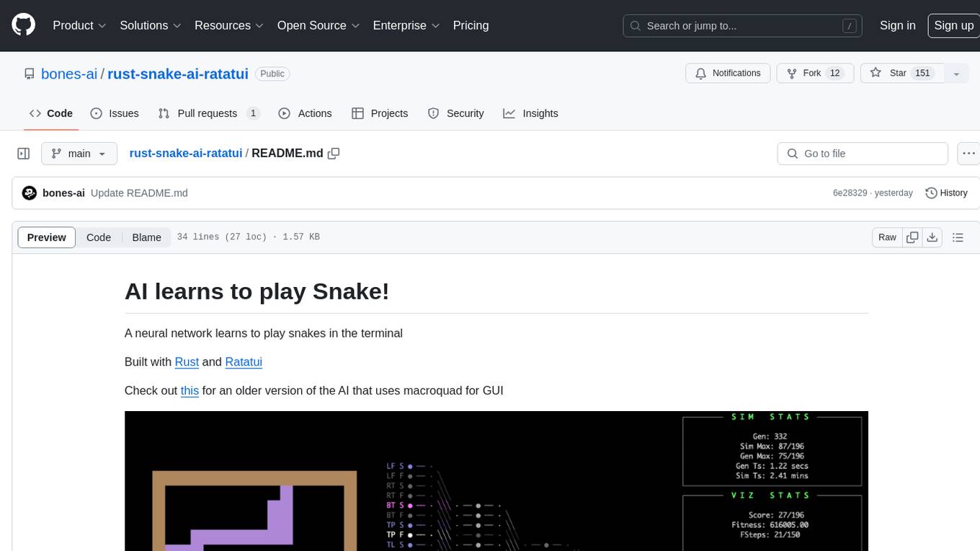Click the pull requests counter badge 1
Viewport: 980px width, 551px height.
tap(253, 113)
